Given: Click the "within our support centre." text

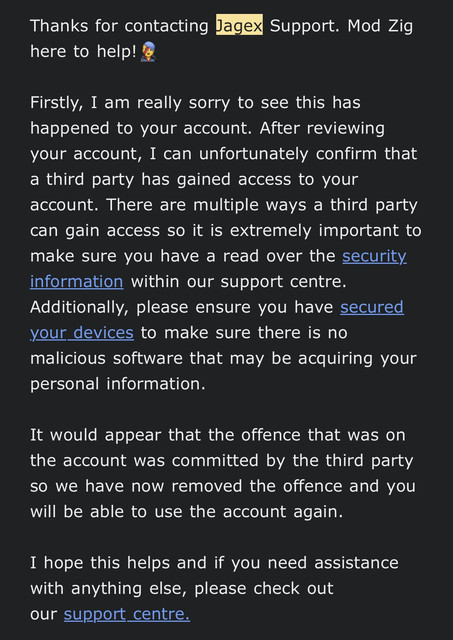Looking at the screenshot, I should [x=238, y=282].
